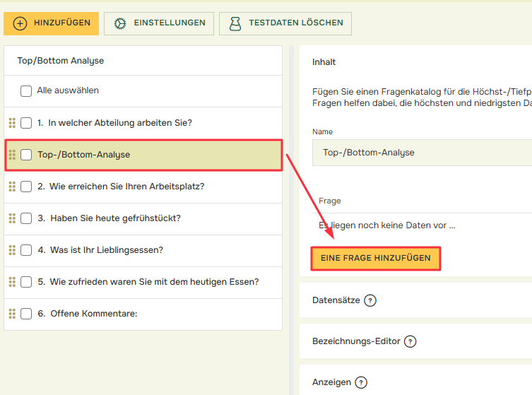The image size is (532, 395).
Task: Expand the Datensätze section
Action: tap(336, 300)
